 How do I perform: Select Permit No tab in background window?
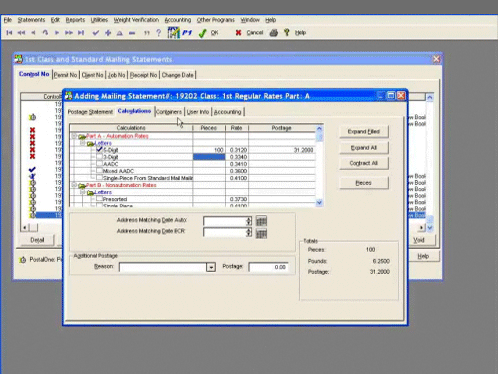[65, 75]
